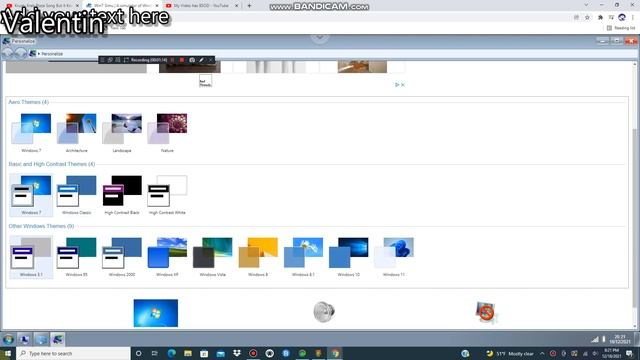Open the weather widget 'Mostly clear'

(x=510, y=353)
